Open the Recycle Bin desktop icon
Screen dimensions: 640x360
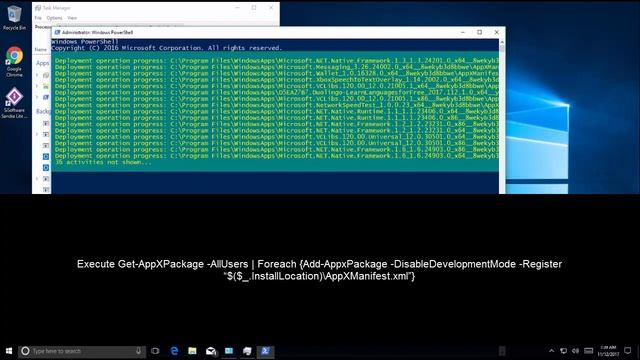click(x=14, y=18)
